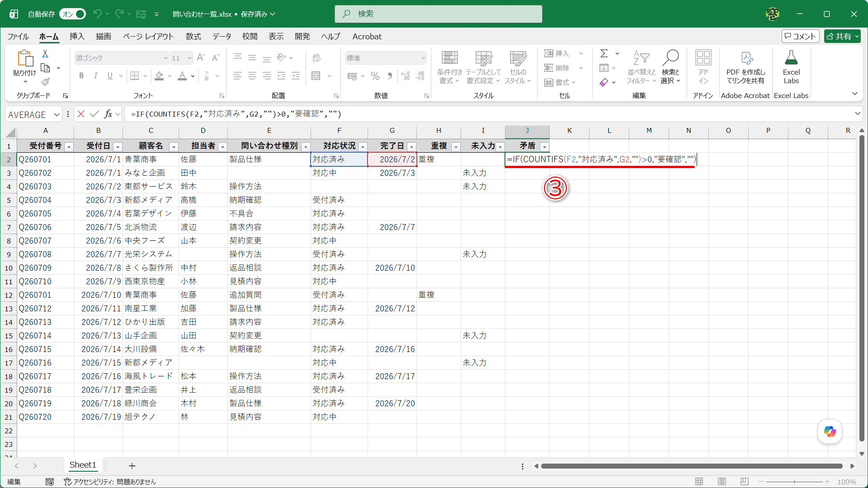Click the Delete cells (削除) button

coord(557,68)
